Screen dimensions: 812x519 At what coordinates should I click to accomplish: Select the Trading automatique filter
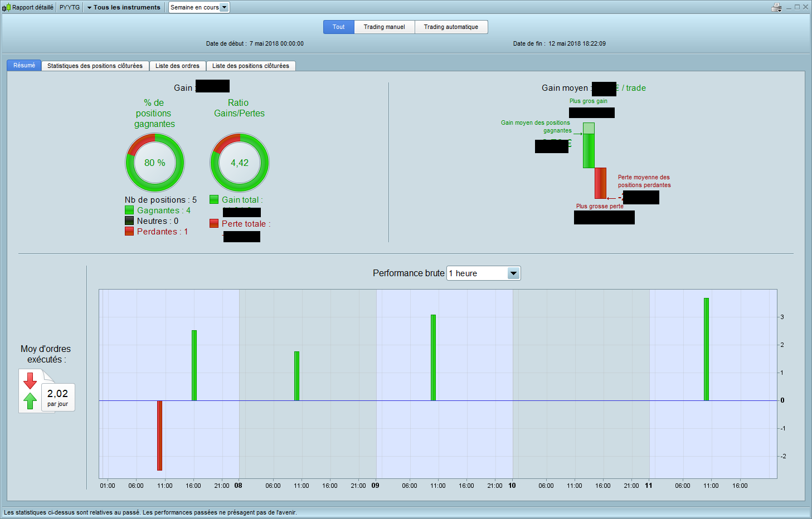(451, 27)
